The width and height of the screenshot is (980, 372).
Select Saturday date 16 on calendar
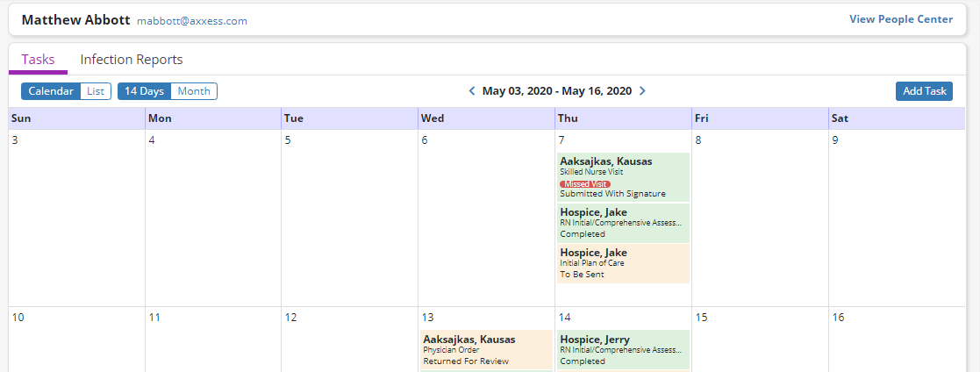tap(838, 318)
